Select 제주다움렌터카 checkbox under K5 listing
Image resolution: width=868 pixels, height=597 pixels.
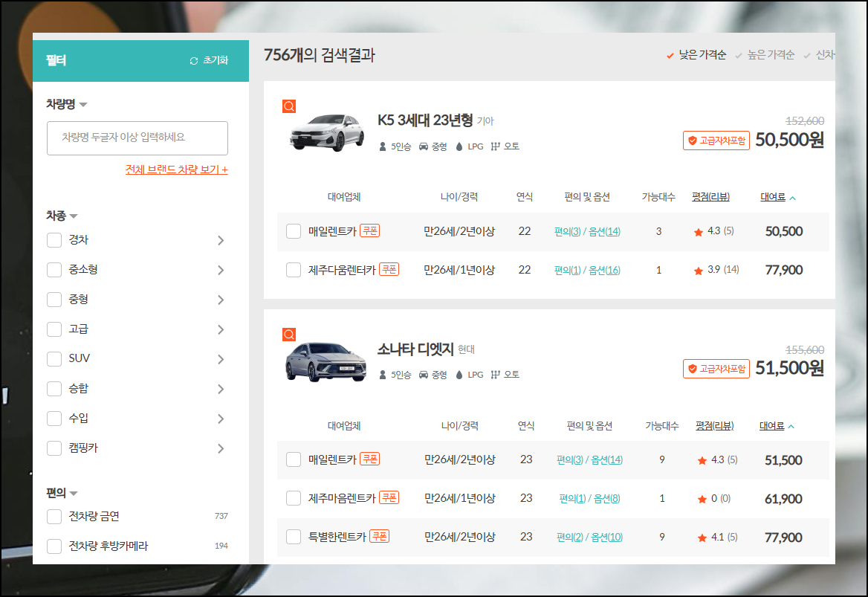(x=294, y=270)
